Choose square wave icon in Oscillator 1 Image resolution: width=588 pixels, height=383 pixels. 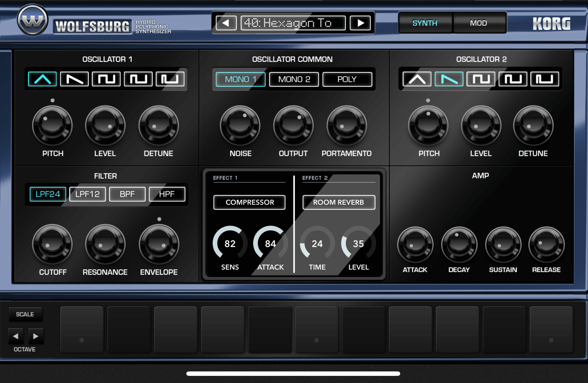tap(106, 79)
